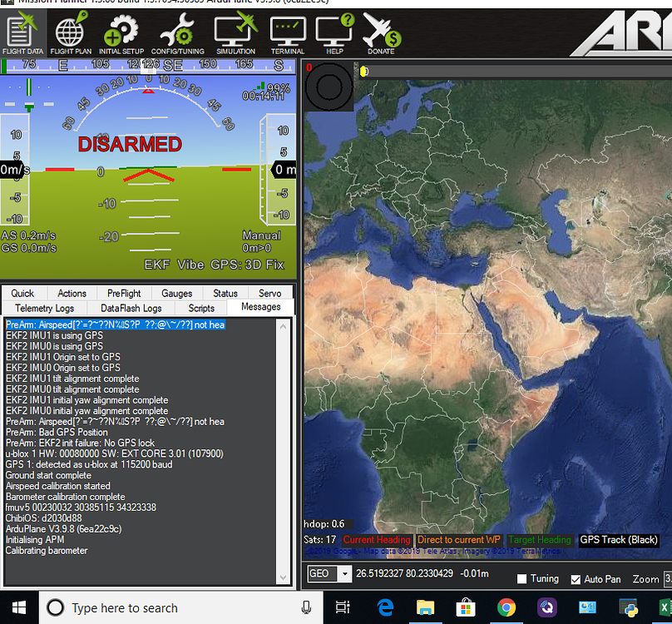Enable the Tuning checkbox

point(521,579)
